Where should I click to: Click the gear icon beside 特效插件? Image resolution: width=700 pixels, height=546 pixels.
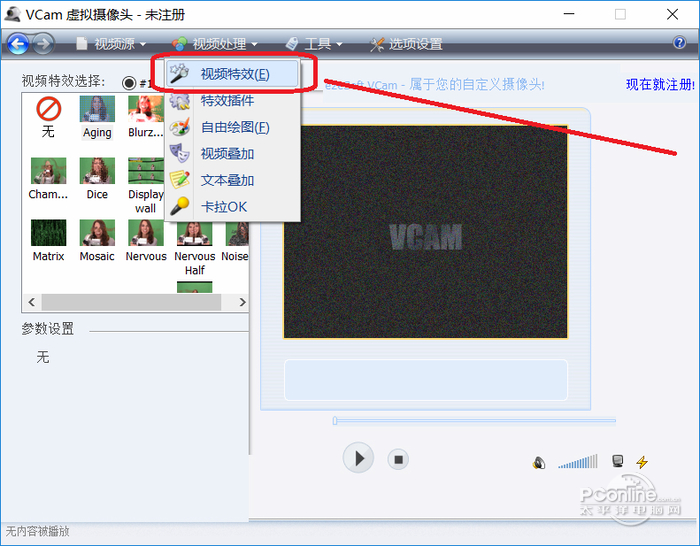click(179, 101)
